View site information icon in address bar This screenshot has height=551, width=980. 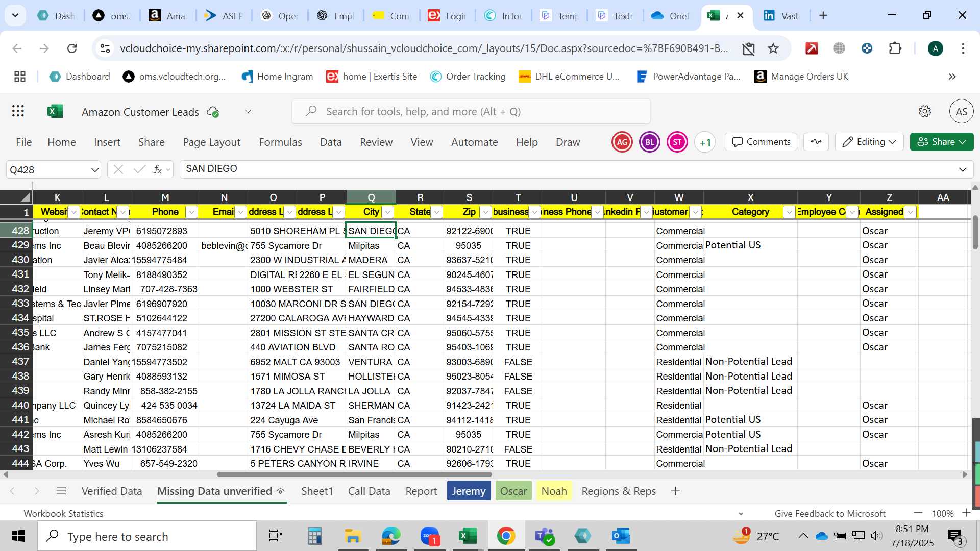[x=105, y=48]
